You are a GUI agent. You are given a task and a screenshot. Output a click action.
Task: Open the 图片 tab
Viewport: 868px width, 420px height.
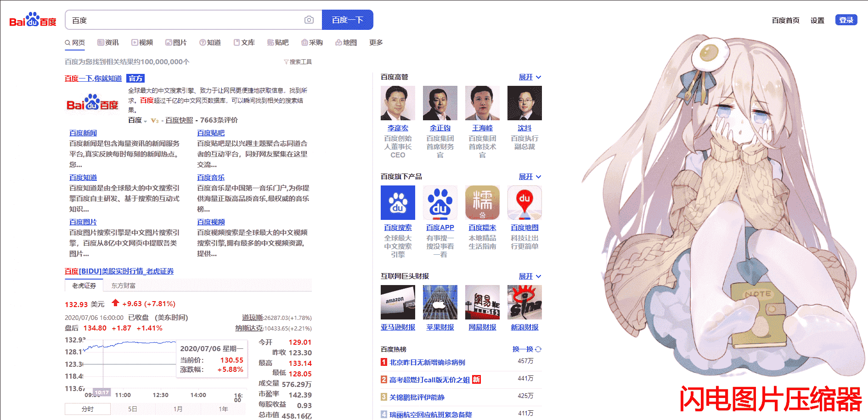click(176, 43)
